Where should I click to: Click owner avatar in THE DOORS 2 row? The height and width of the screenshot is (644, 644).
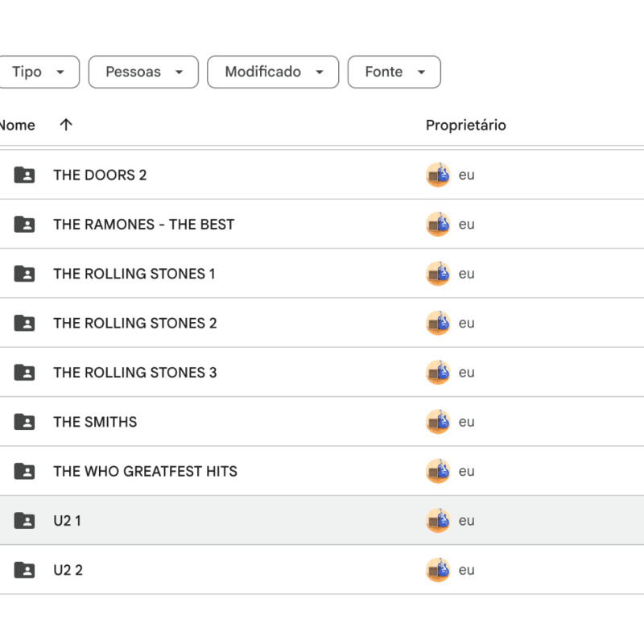pyautogui.click(x=438, y=175)
